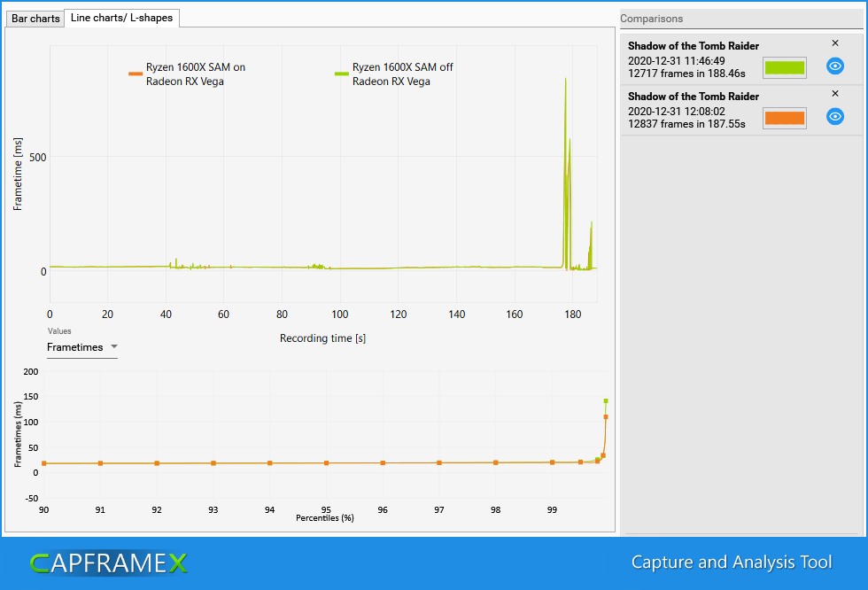Select the 12717 frames in 188.46s entry
The width and height of the screenshot is (868, 590).
tap(741, 59)
